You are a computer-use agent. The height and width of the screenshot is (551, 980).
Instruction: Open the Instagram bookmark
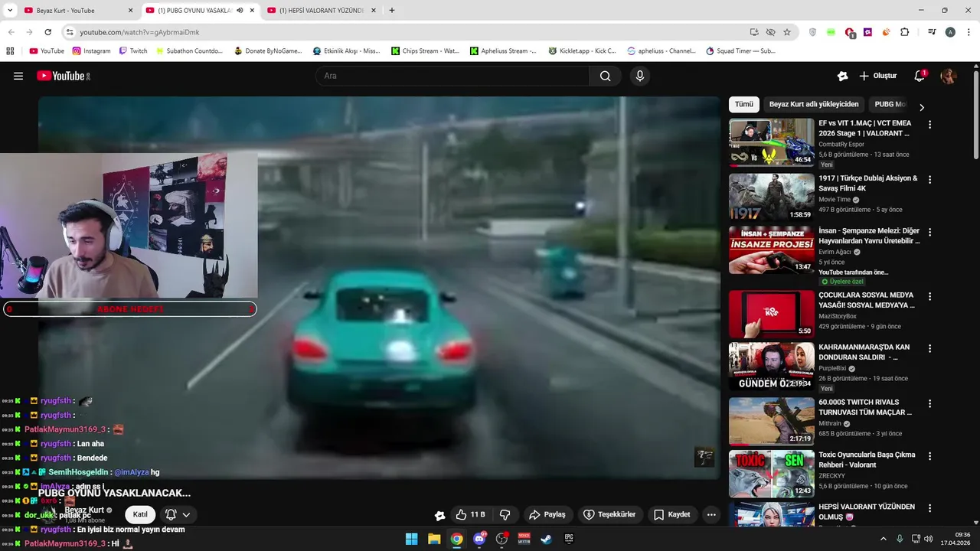[92, 51]
